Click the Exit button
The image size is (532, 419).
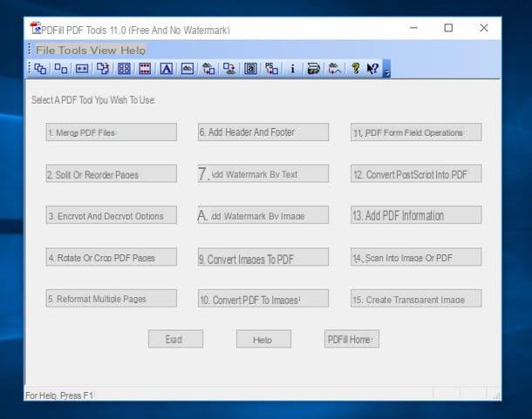click(176, 339)
